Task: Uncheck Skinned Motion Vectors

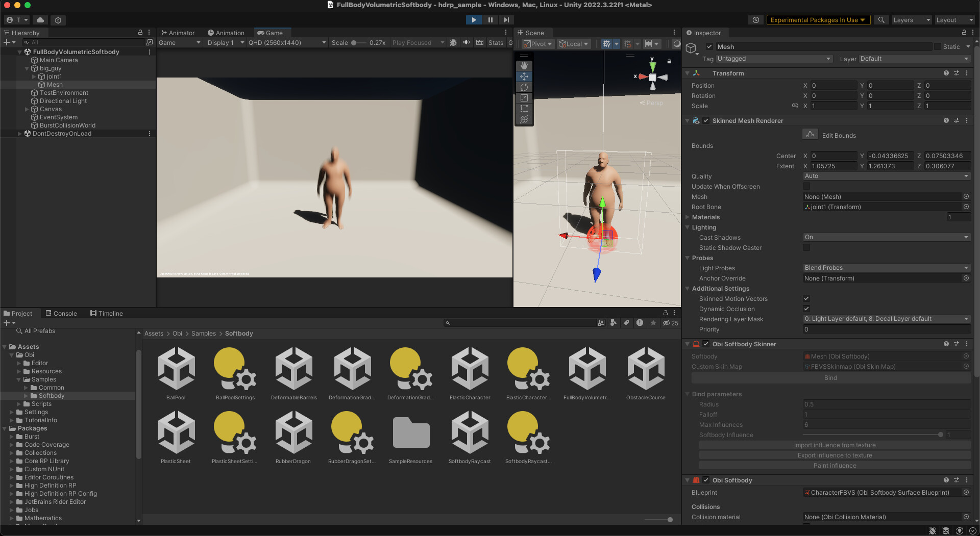Action: coord(806,298)
